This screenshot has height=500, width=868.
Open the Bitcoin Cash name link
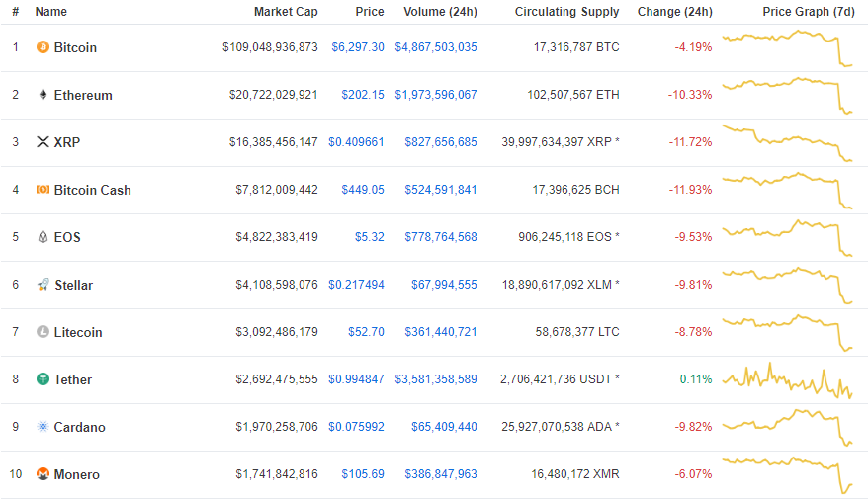point(93,190)
